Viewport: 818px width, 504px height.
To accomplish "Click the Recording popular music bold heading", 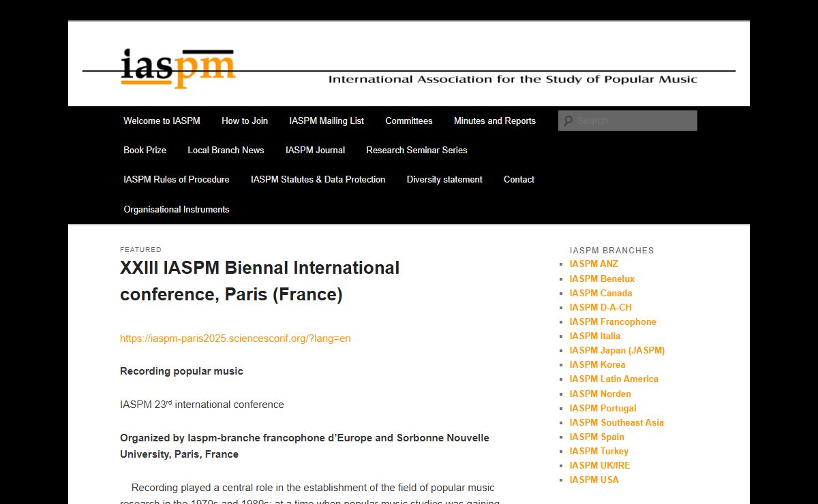I will coord(181,371).
